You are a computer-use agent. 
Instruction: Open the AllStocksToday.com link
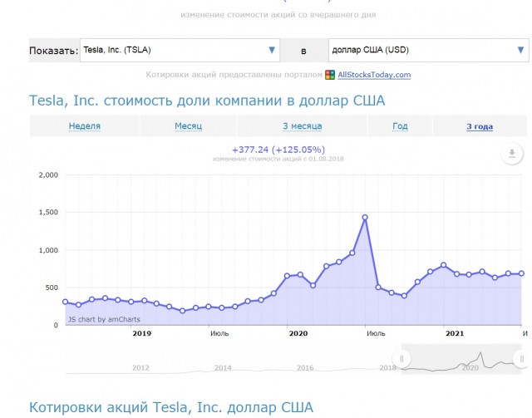click(373, 76)
